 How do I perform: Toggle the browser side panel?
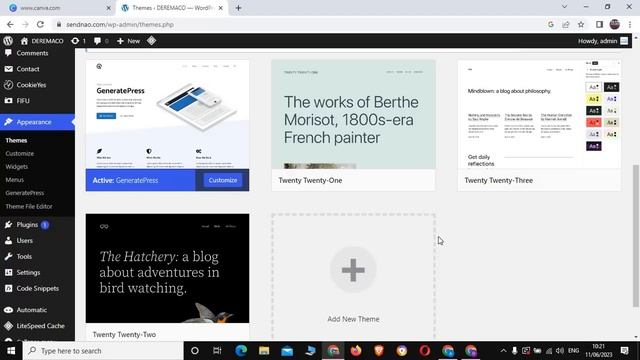(x=599, y=24)
